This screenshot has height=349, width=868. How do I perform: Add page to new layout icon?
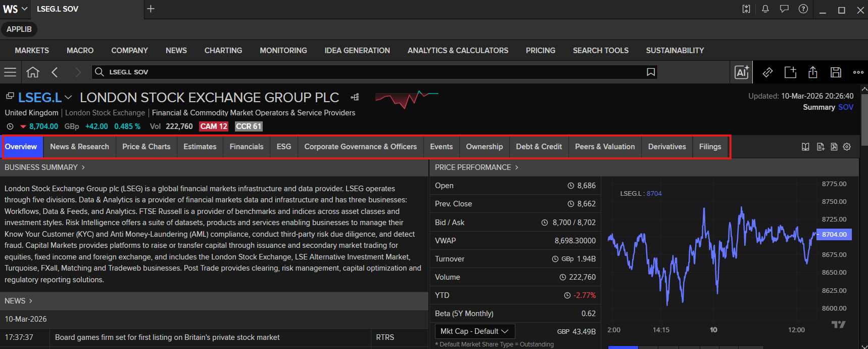click(790, 72)
